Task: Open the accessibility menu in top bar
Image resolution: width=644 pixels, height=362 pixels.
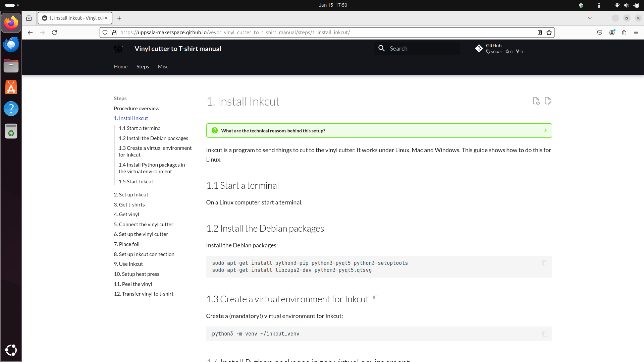Action: (x=599, y=5)
